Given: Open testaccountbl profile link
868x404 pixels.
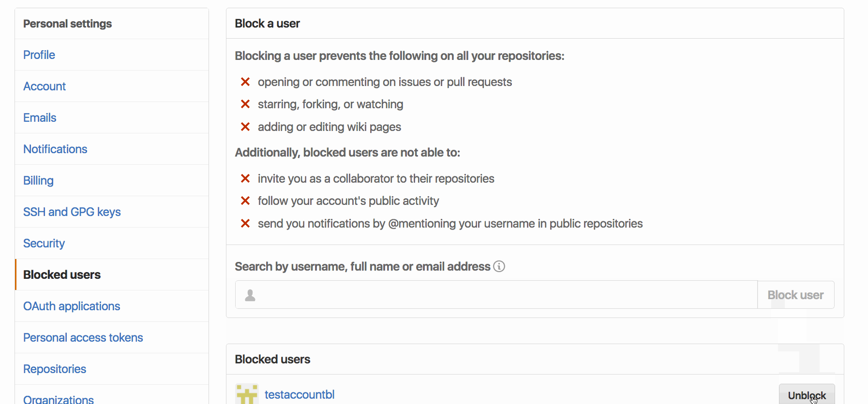Looking at the screenshot, I should tap(299, 395).
